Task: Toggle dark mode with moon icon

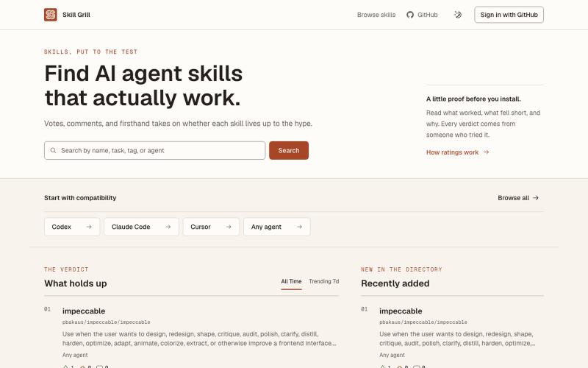Action: [x=458, y=15]
